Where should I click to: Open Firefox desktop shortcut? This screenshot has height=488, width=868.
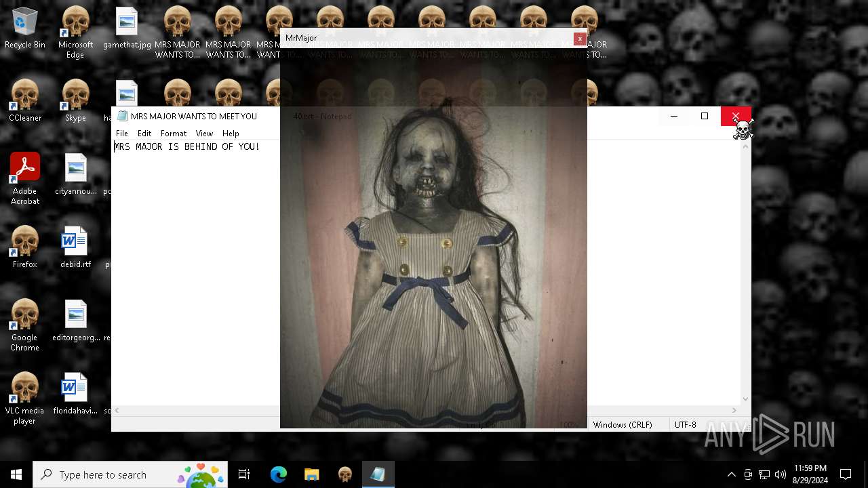[x=24, y=247]
